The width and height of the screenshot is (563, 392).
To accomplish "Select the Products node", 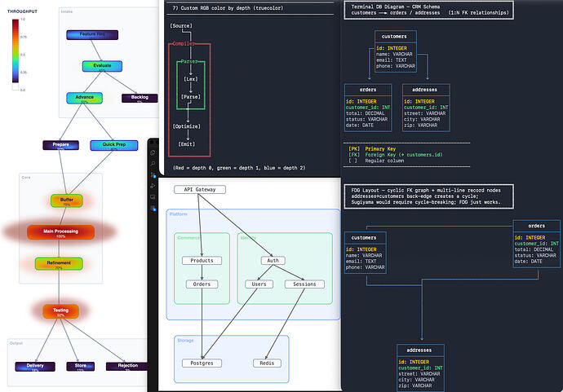I will coord(202,260).
